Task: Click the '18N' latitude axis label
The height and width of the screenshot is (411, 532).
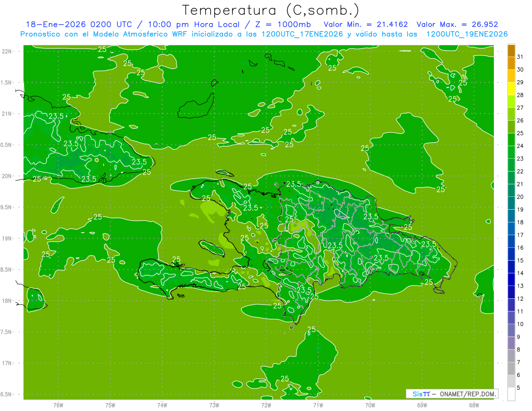Action: click(6, 301)
